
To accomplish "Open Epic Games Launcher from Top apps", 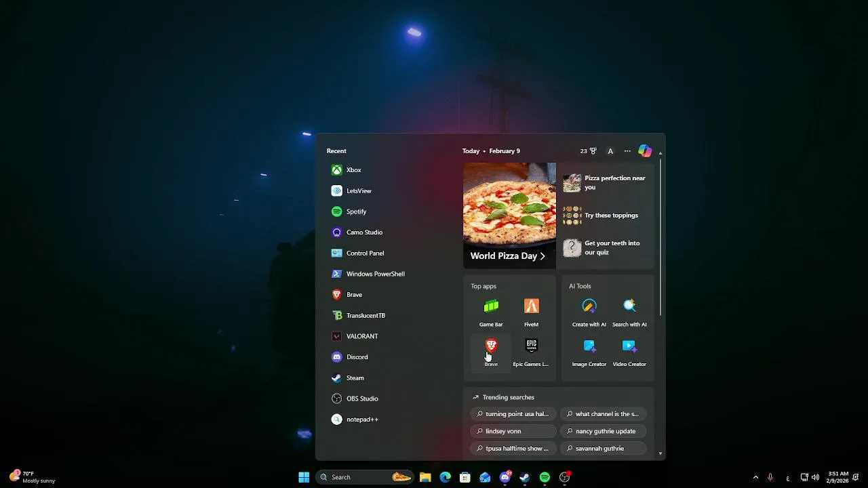I will click(531, 352).
